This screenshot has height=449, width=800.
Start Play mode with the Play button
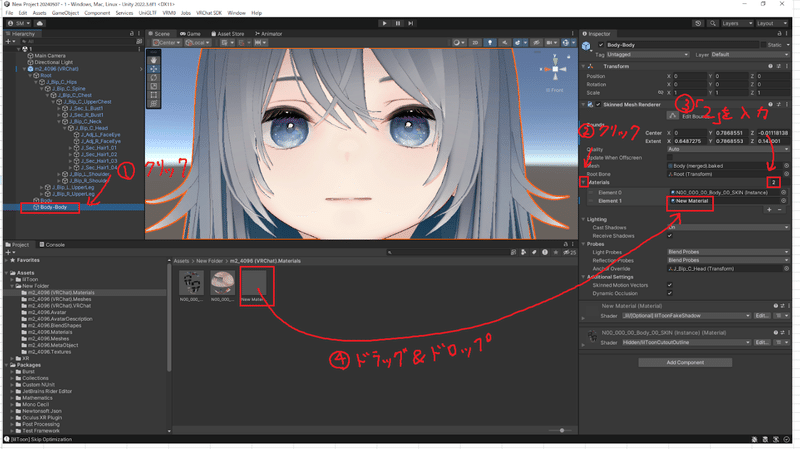coord(384,23)
